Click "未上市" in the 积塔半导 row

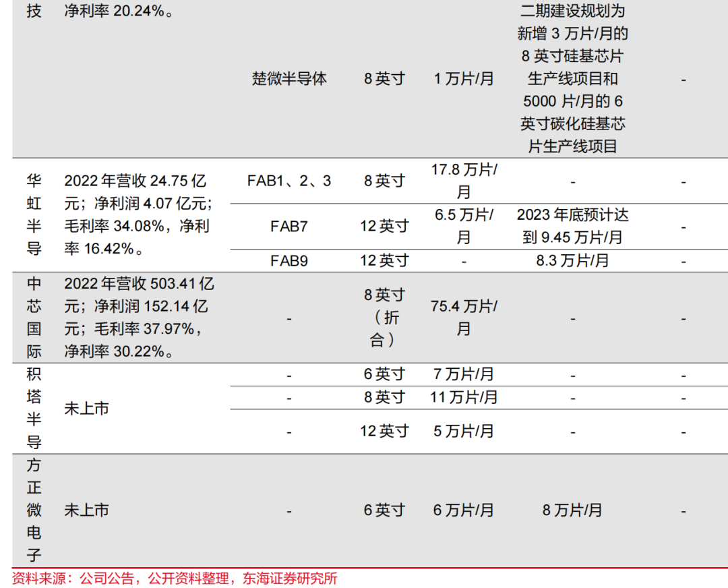tap(86, 409)
